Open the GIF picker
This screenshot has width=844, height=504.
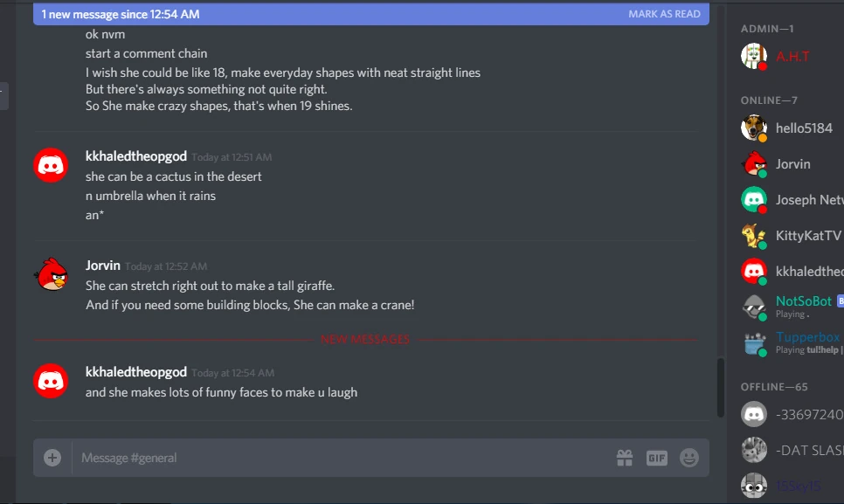(x=656, y=457)
